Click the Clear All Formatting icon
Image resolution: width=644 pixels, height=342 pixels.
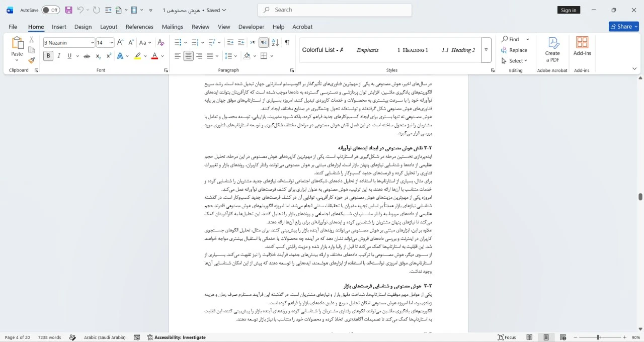pos(161,43)
